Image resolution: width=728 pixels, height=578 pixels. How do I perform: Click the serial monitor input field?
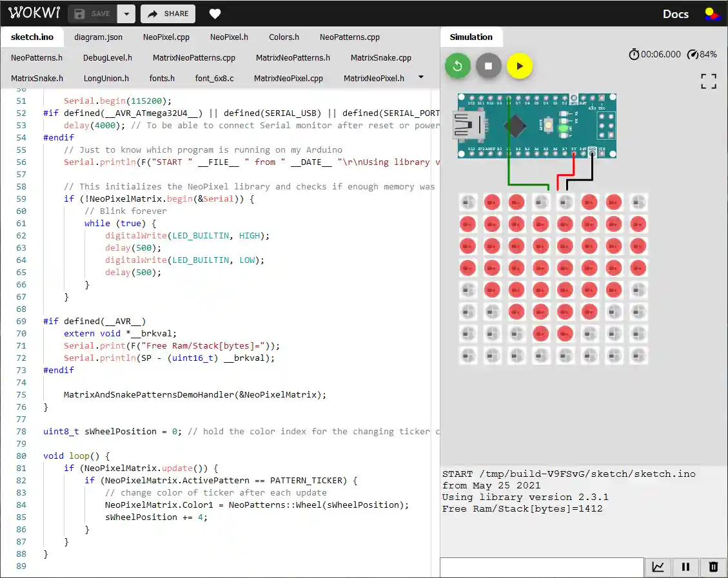point(542,567)
